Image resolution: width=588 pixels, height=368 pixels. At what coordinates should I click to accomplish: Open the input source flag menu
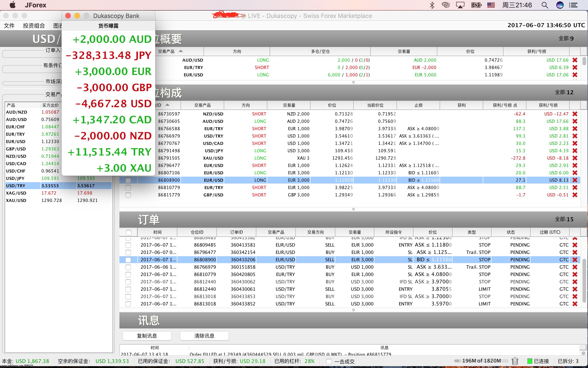coord(491,5)
